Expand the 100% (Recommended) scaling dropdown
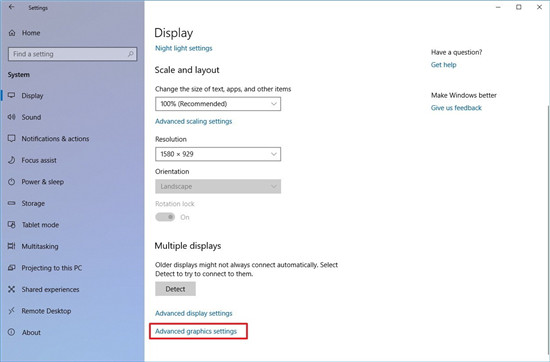This screenshot has width=550, height=362. (218, 104)
